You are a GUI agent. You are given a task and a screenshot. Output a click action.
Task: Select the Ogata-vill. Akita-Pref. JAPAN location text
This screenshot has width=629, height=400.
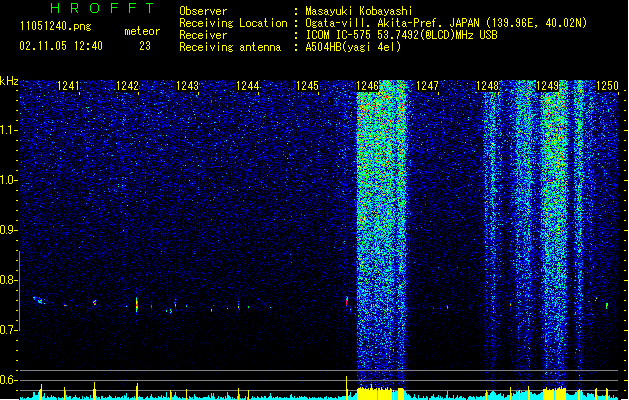click(446, 23)
